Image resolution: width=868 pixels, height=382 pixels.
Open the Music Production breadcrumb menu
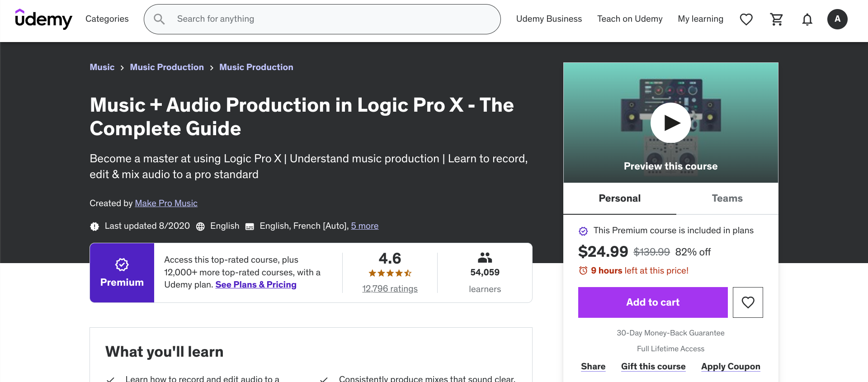tap(167, 67)
